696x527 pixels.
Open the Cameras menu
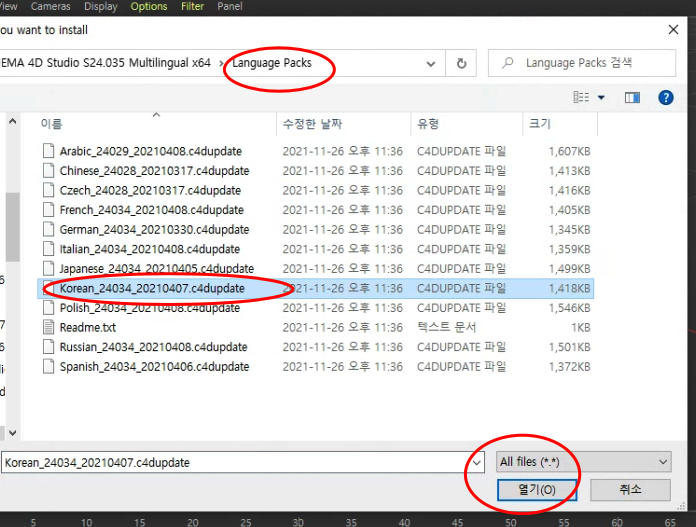pos(51,7)
